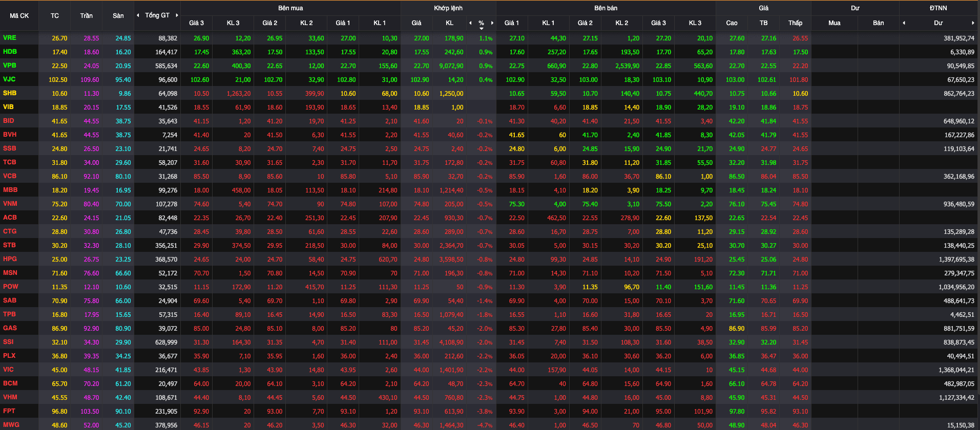Open the STB stock symbol
Image resolution: width=980 pixels, height=430 pixels.
(9, 245)
